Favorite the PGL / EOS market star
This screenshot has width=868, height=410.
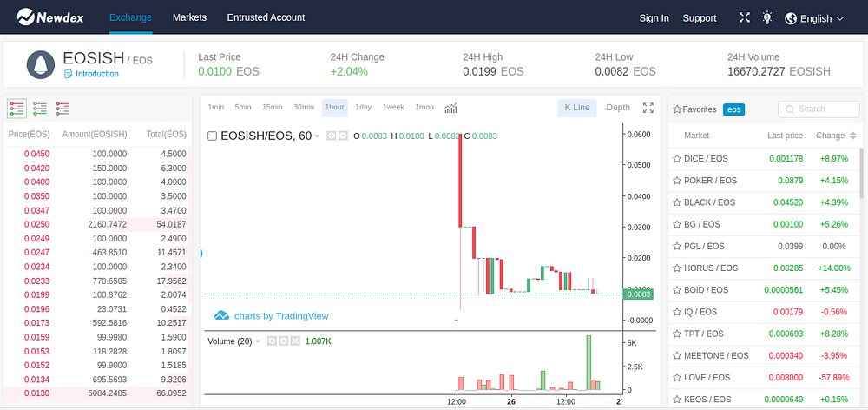(676, 246)
